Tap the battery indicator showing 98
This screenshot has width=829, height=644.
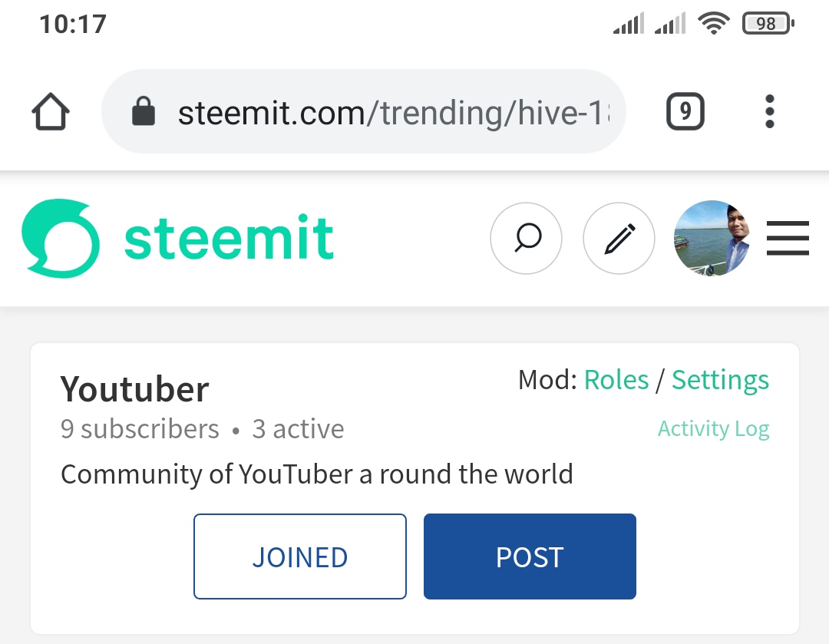click(768, 24)
